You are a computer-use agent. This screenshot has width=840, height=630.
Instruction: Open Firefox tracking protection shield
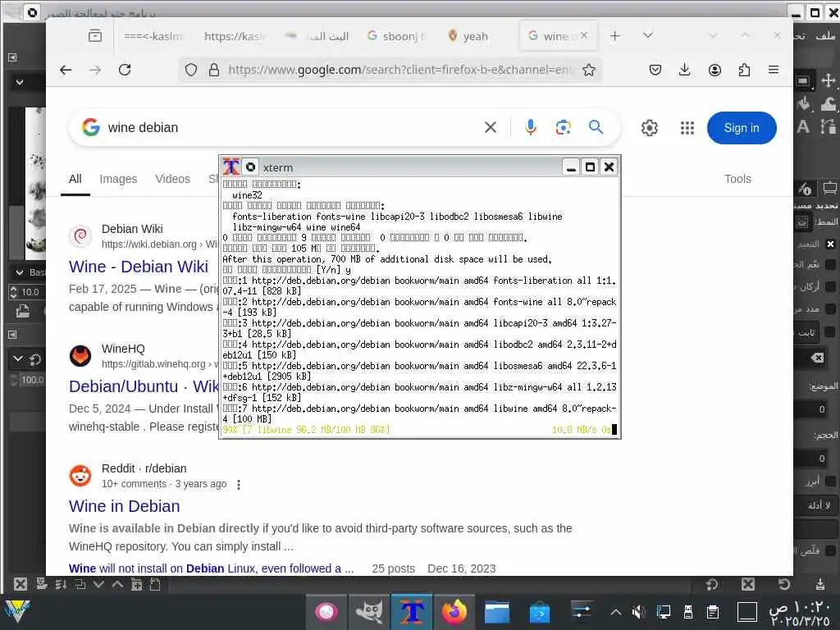point(191,70)
